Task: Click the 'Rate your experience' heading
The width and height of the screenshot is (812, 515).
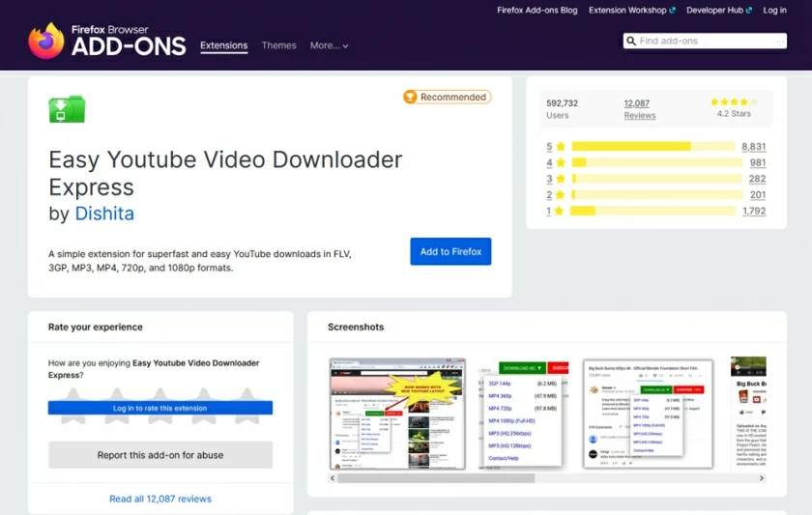Action: click(x=96, y=328)
